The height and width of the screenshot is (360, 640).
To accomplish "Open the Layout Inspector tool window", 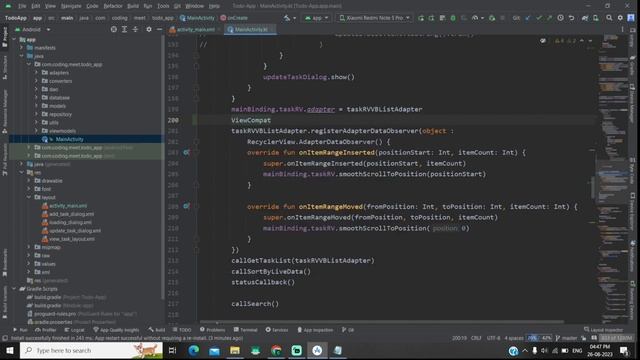I will 604,330.
